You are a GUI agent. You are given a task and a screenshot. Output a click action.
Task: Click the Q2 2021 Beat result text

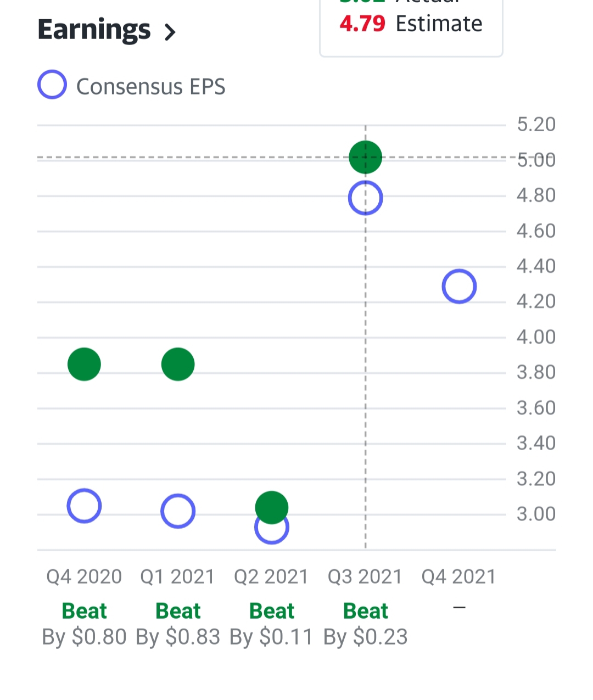point(272,611)
